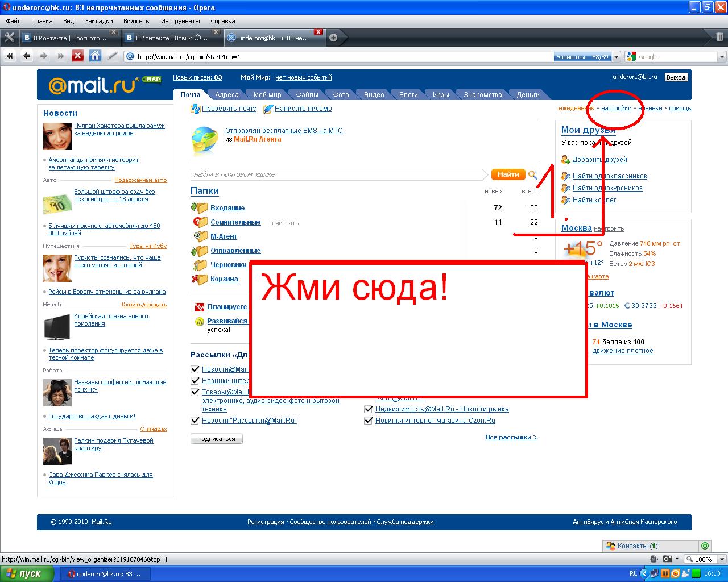Open the Файл menu
This screenshot has width=728, height=582.
coord(13,21)
